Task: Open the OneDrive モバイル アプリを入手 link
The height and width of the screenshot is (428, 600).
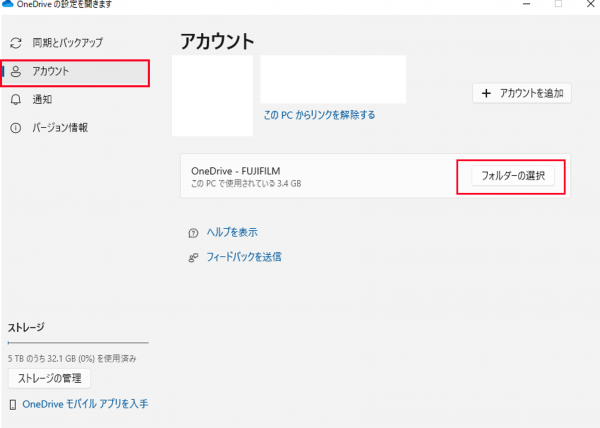Action: tap(85, 404)
